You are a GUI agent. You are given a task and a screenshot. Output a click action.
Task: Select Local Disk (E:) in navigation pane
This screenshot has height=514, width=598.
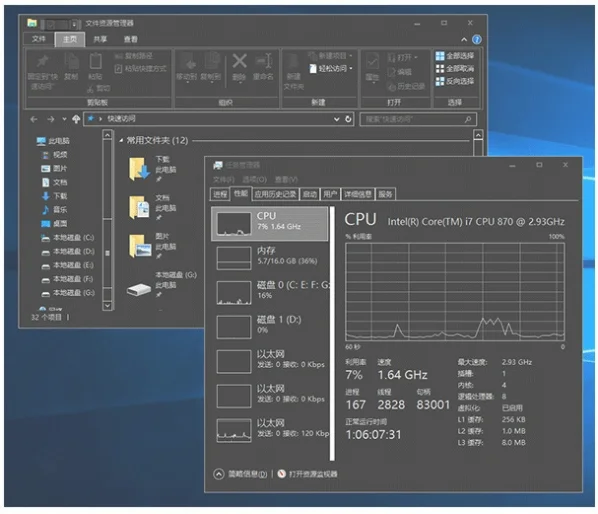[x=68, y=265]
